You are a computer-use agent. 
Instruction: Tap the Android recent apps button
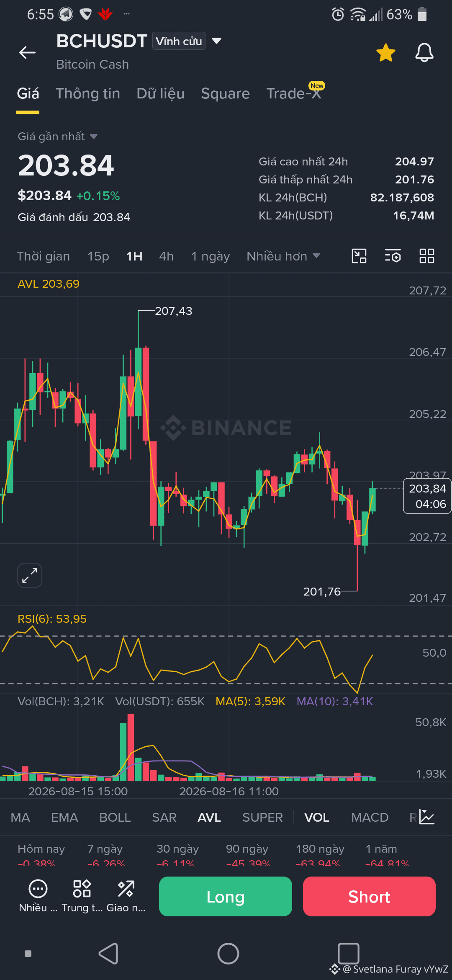348,954
